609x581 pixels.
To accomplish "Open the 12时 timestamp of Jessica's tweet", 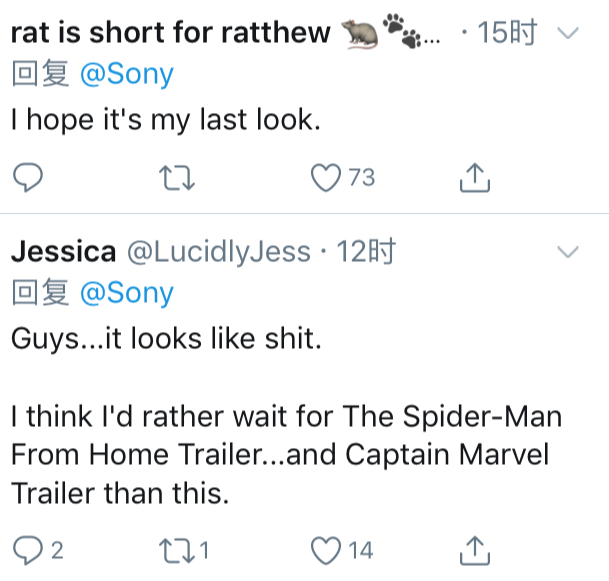I will (x=366, y=252).
